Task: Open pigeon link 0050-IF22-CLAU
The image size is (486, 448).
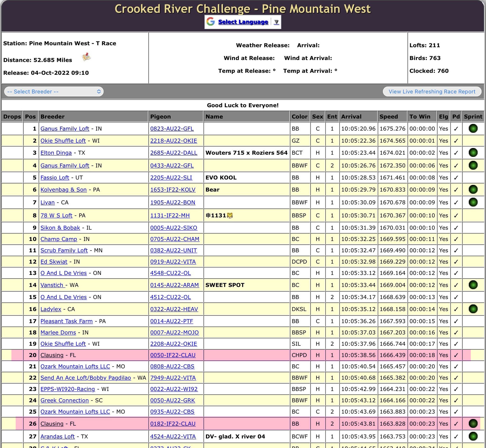Action: coord(173,355)
